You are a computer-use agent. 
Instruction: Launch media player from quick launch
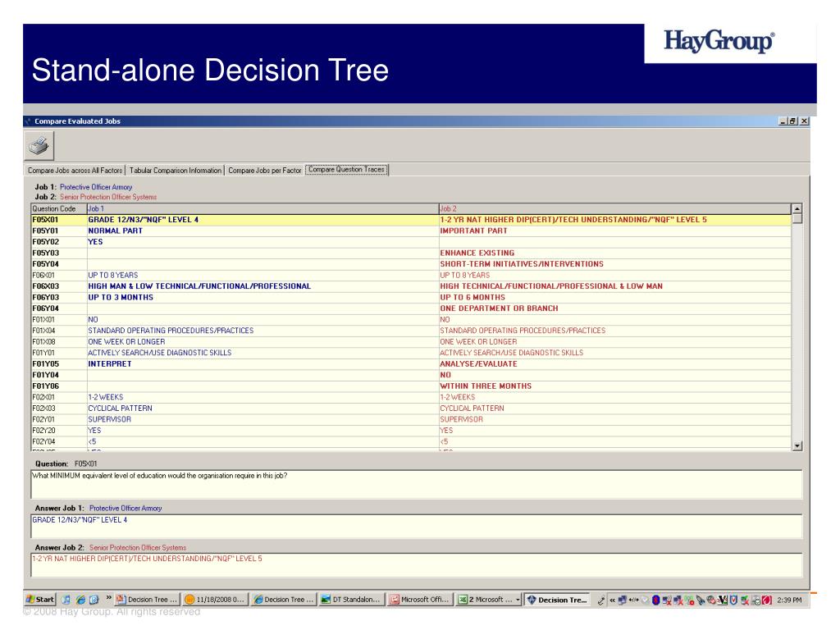(66, 600)
